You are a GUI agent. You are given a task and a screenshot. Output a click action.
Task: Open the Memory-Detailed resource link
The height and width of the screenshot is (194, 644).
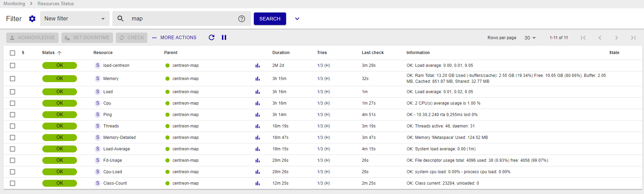pos(119,138)
